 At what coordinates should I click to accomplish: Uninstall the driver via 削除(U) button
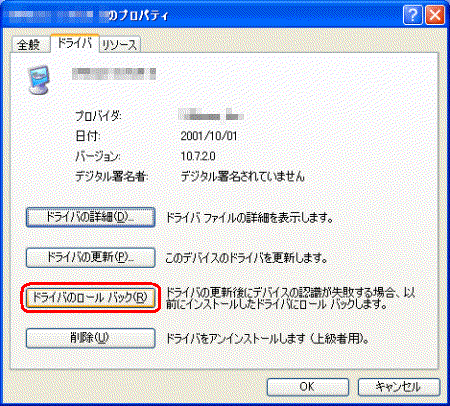coord(91,338)
